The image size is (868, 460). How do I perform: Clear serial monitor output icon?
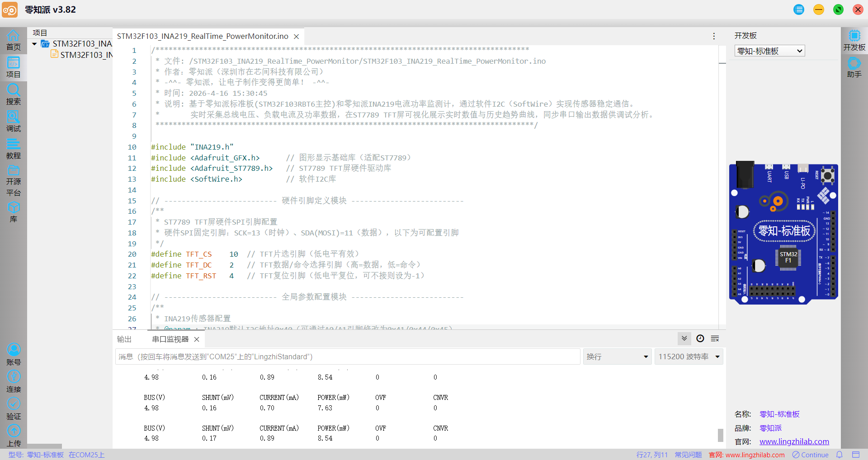pos(715,338)
